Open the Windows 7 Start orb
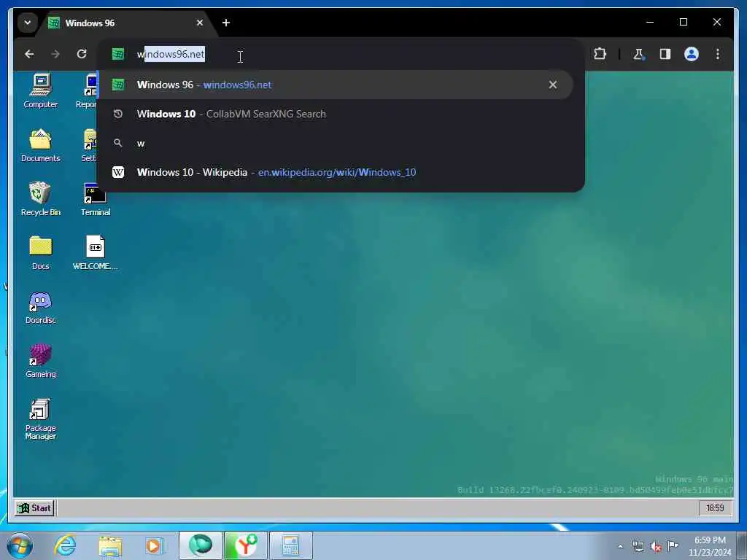The height and width of the screenshot is (560, 747). click(20, 545)
